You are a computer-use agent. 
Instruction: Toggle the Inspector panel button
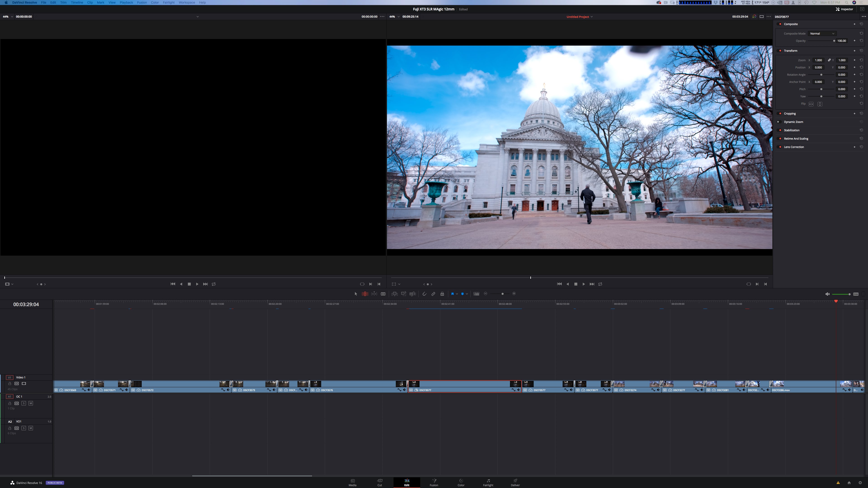pyautogui.click(x=844, y=9)
